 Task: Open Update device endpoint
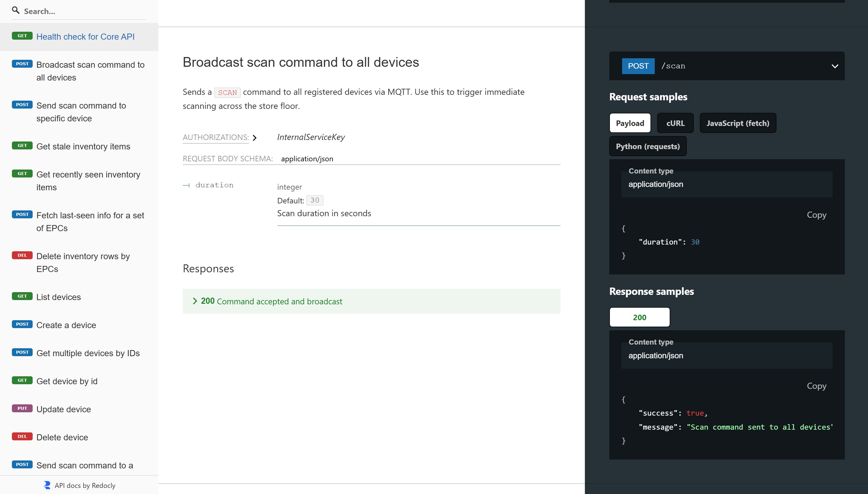79,410
